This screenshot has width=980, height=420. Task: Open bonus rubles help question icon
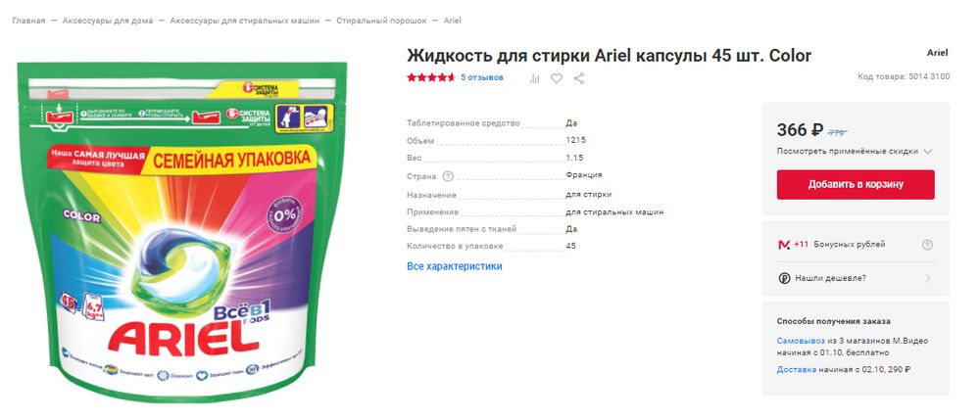click(927, 245)
